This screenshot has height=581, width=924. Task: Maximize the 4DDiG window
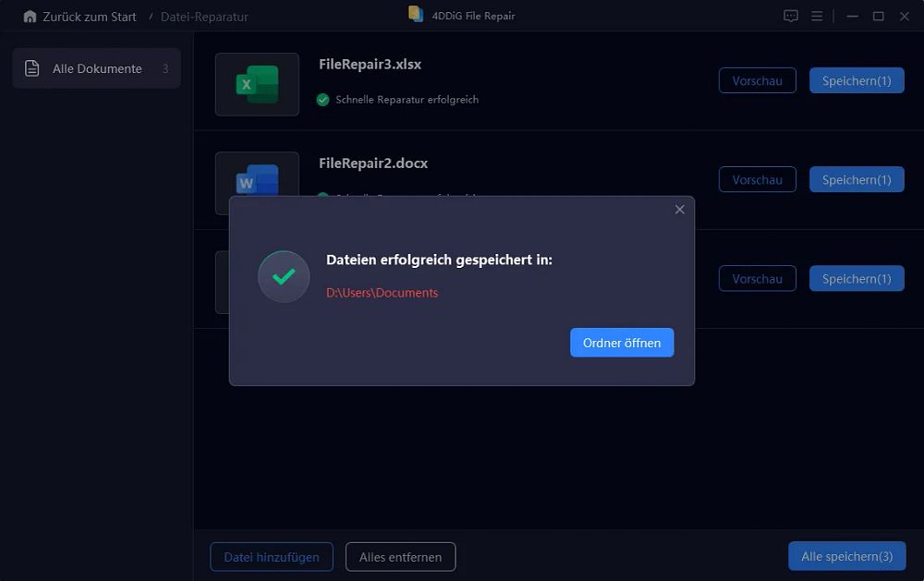(x=878, y=17)
